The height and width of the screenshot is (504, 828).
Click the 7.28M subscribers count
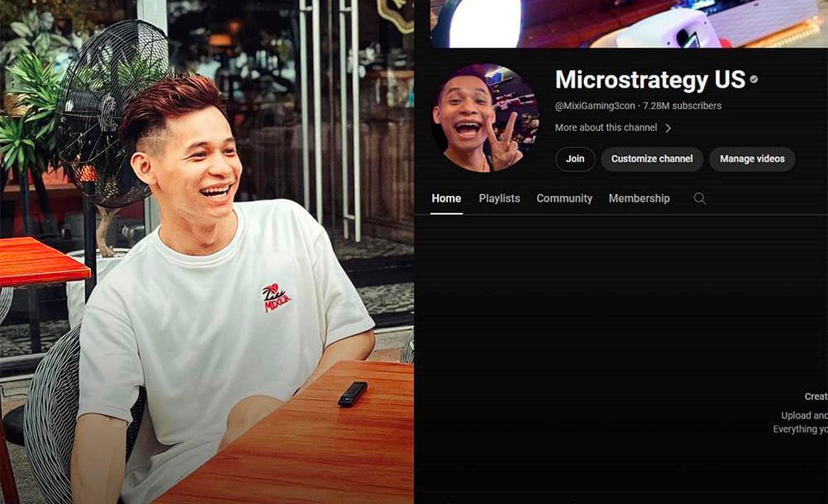682,106
